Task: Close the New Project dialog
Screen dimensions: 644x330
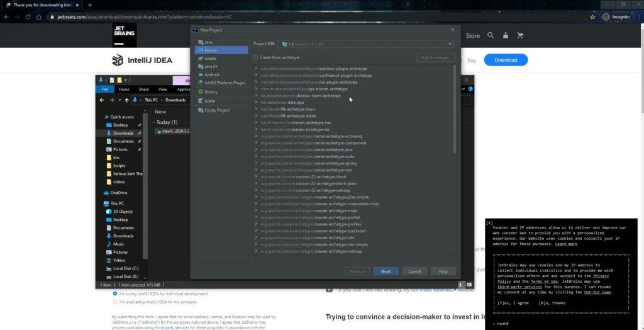Action: tap(453, 30)
